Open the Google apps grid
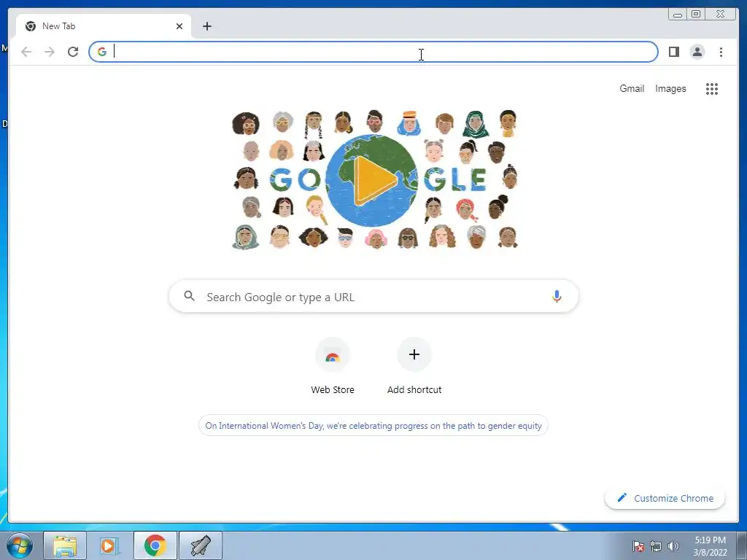The width and height of the screenshot is (747, 560). [x=712, y=88]
